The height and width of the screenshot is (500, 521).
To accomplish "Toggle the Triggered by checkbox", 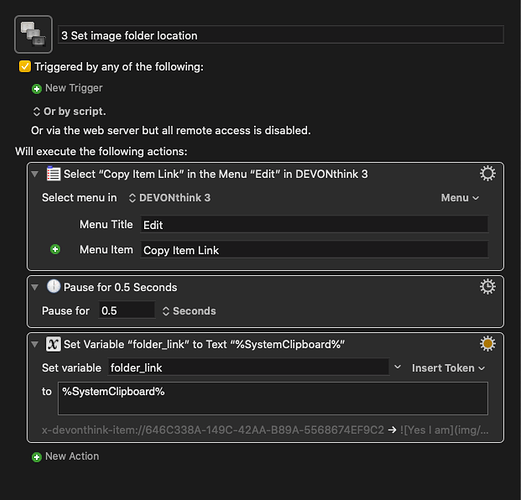I will coord(25,66).
